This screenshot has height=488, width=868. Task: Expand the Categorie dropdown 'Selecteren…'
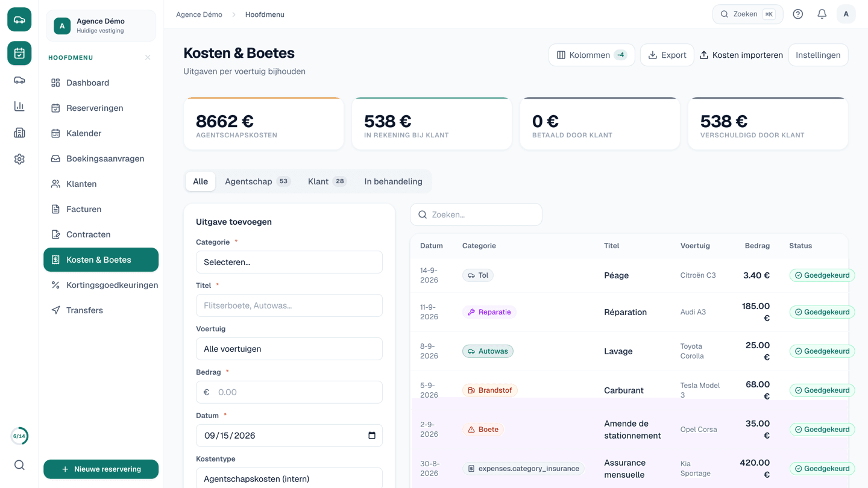[x=289, y=262]
